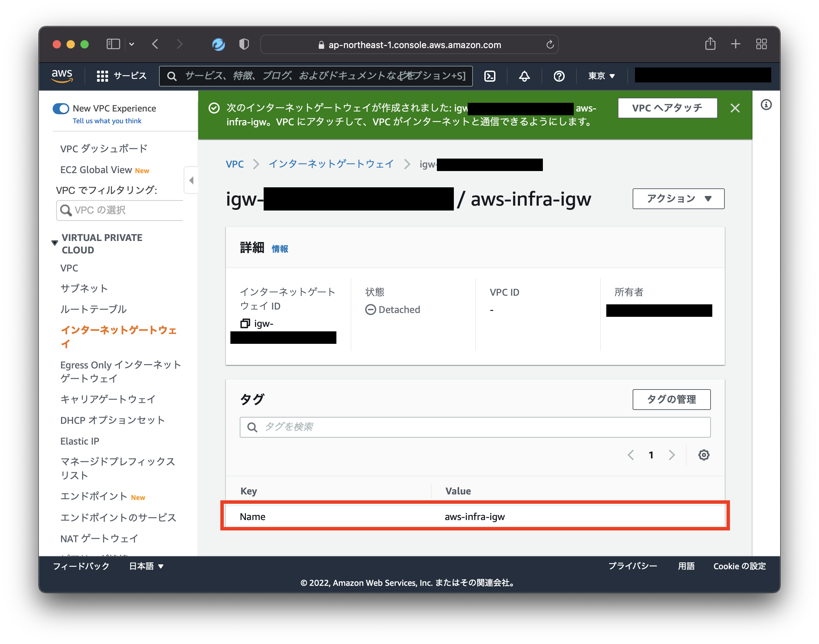Viewport: 819px width, 644px height.
Task: Click the info icon at right edge
Action: point(766,105)
